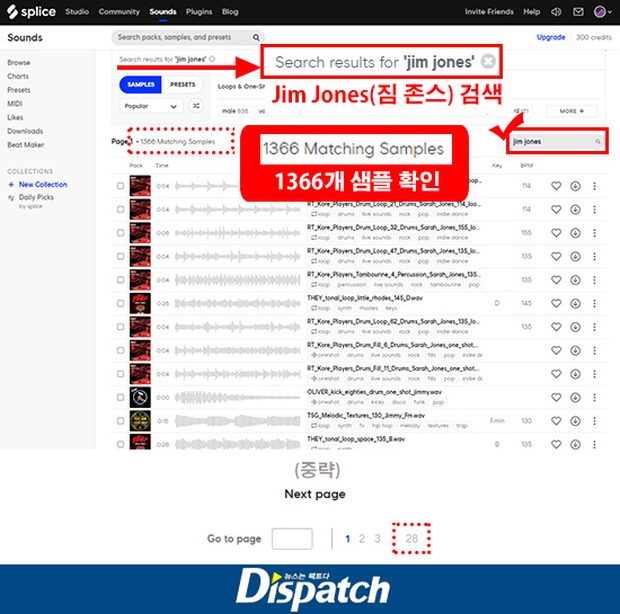620x614 pixels.
Task: Go to Downloads in sidebar
Action: [x=25, y=131]
